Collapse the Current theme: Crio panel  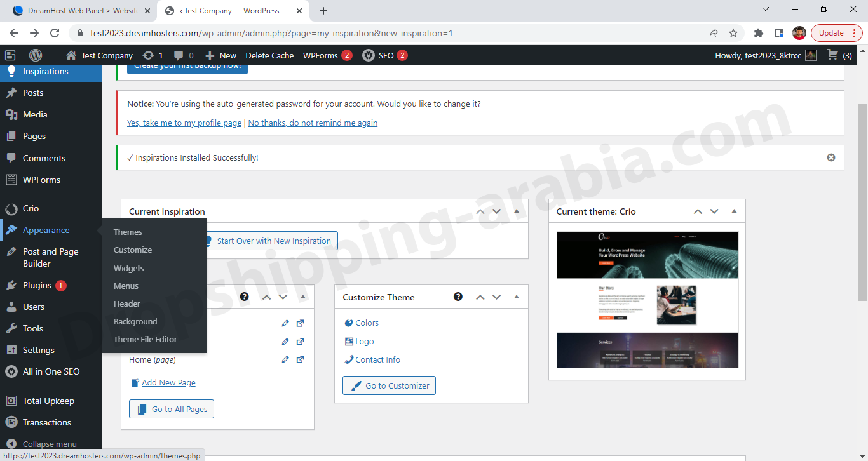click(734, 211)
